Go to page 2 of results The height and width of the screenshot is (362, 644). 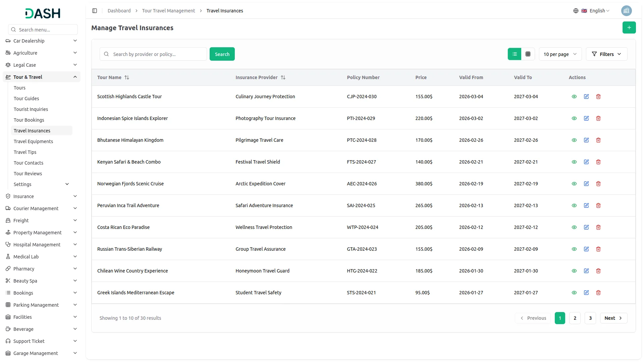[x=575, y=318]
